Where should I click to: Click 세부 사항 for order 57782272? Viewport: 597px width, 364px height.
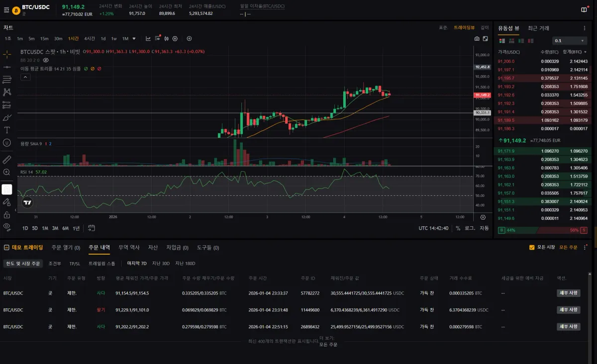tap(568, 293)
